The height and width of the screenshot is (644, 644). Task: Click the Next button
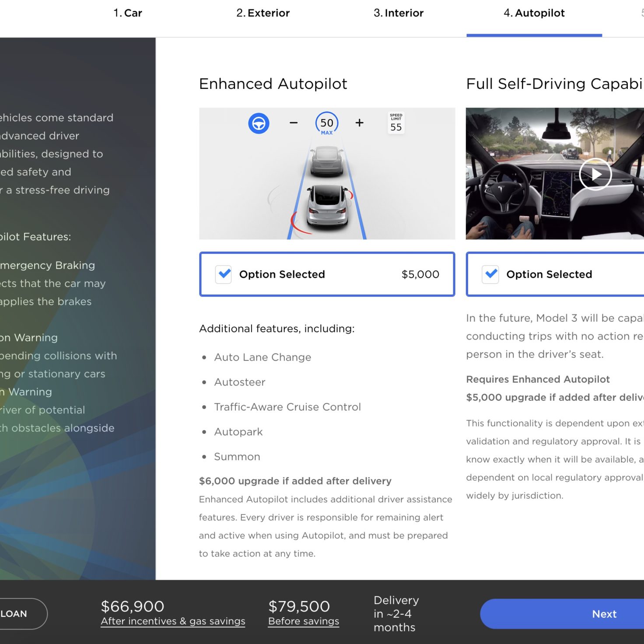(x=562, y=614)
